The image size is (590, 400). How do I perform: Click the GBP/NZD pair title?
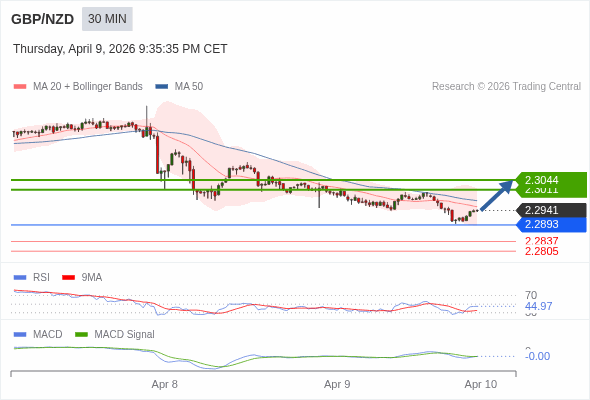(x=43, y=19)
